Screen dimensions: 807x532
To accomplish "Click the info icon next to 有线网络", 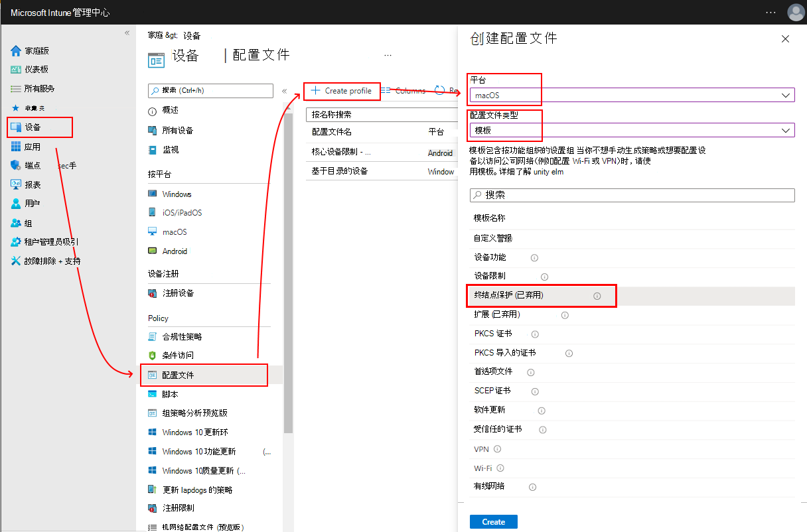I will [x=532, y=487].
